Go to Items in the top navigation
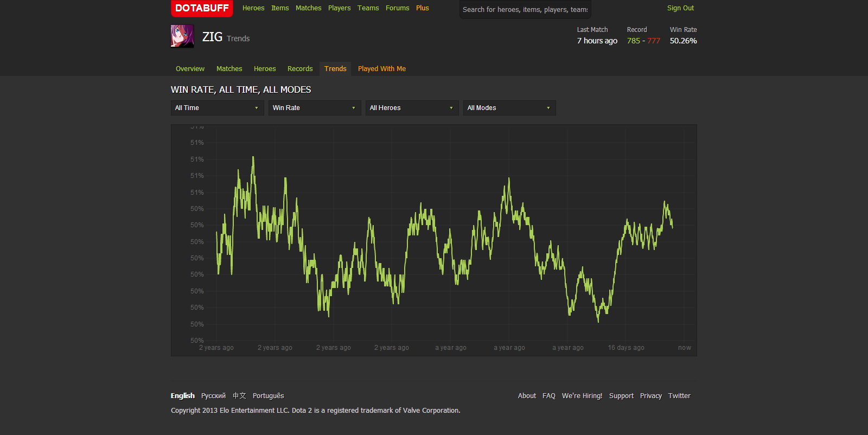 point(280,8)
